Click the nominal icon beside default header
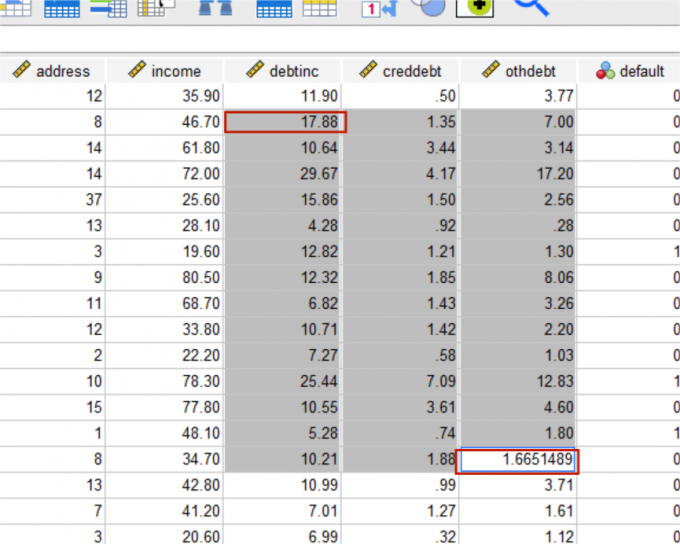The width and height of the screenshot is (680, 544). pos(605,71)
